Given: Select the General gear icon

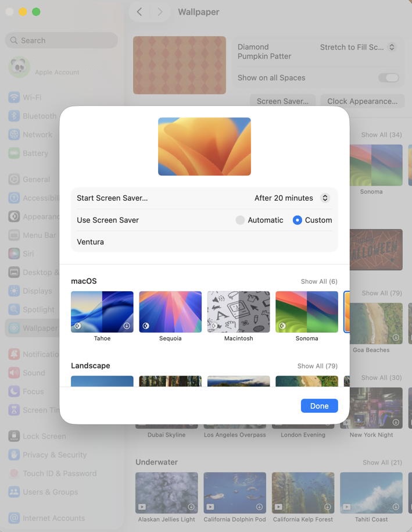Looking at the screenshot, I should (x=14, y=179).
